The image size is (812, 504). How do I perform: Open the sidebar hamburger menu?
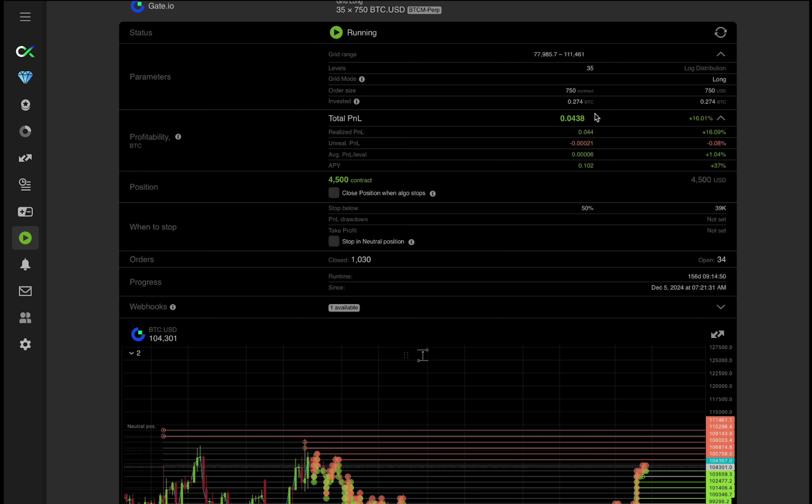(25, 16)
